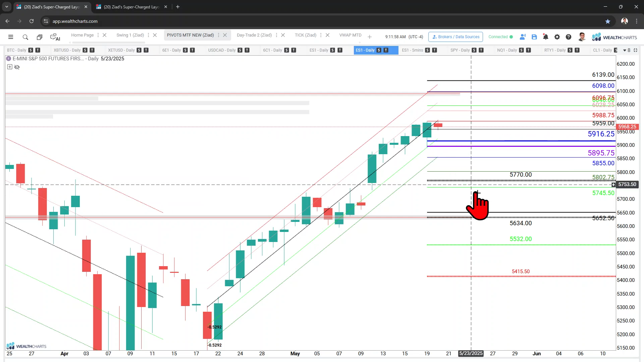644x362 pixels.
Task: Close the Home Page layout tab
Action: click(104, 35)
